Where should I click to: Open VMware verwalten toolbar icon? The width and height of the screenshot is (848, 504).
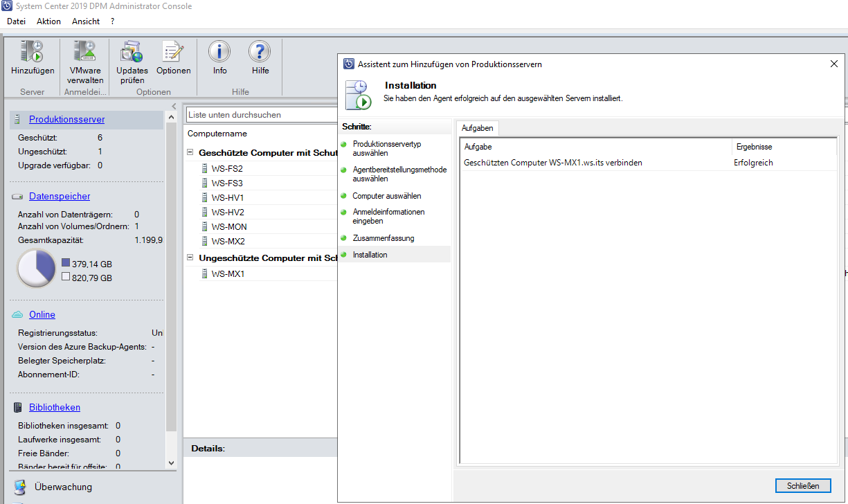click(85, 52)
